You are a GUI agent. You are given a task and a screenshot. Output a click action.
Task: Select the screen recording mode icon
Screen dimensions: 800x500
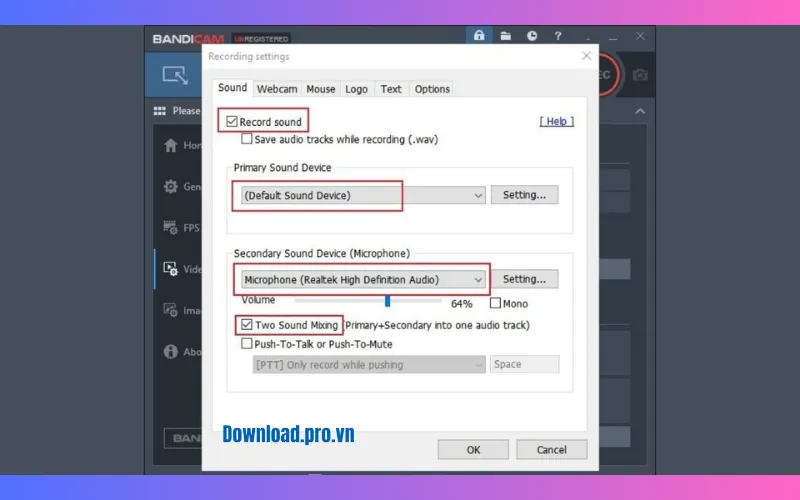[x=175, y=75]
